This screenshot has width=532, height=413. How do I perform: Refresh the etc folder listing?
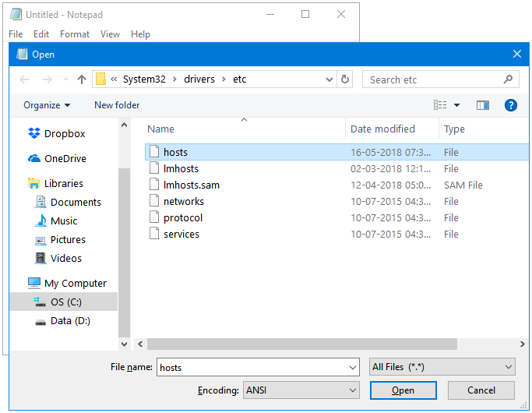click(x=345, y=79)
